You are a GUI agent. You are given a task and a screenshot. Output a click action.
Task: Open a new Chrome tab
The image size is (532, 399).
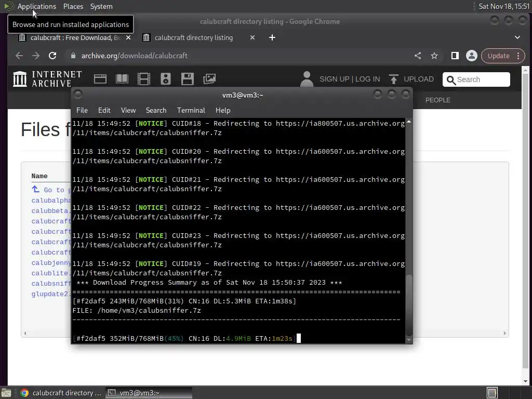point(272,37)
